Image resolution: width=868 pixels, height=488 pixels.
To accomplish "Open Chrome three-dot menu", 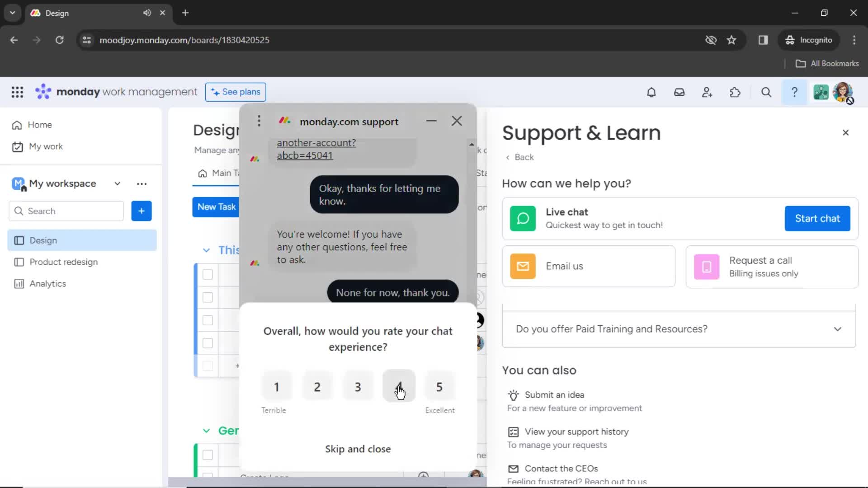I will (x=854, y=40).
